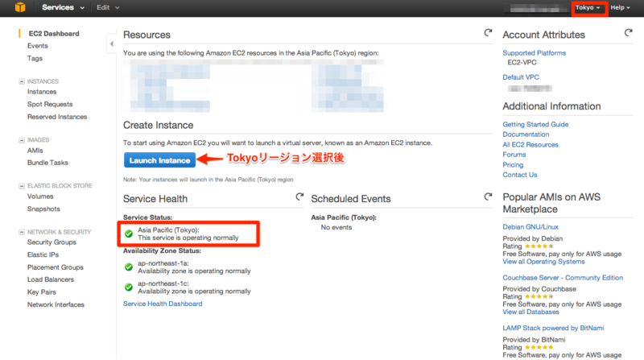Viewport: 644px width, 360px height.
Task: Open Elastic IPs page
Action: [x=43, y=254]
